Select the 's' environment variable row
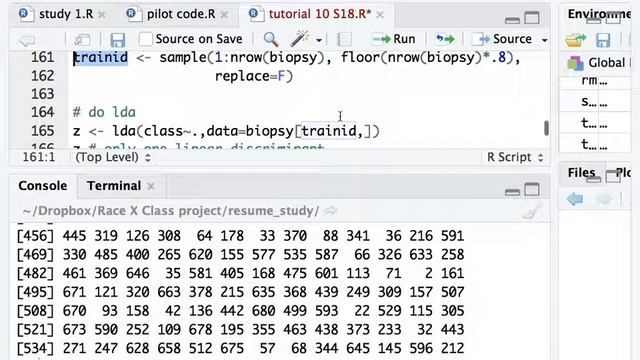 click(x=595, y=102)
